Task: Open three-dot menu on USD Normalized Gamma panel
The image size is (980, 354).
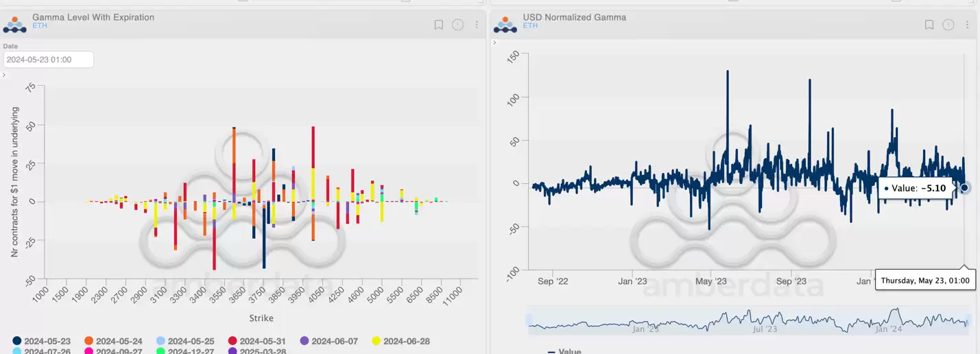Action: point(967,25)
